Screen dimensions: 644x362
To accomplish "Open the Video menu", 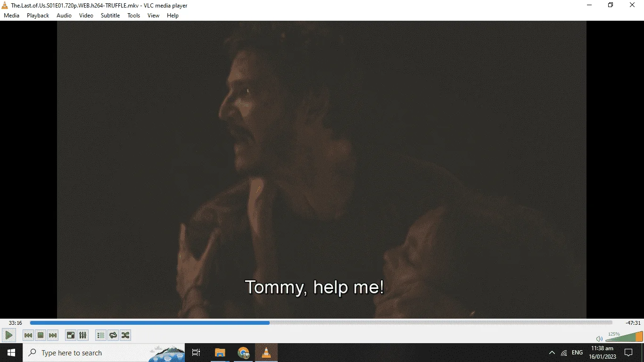I will (x=86, y=16).
